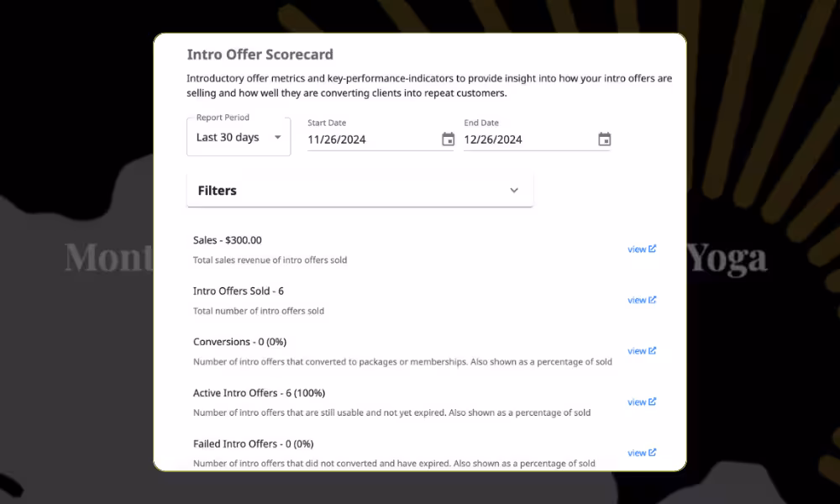Image resolution: width=840 pixels, height=504 pixels.
Task: Open the Start Date calendar picker icon
Action: pos(448,139)
